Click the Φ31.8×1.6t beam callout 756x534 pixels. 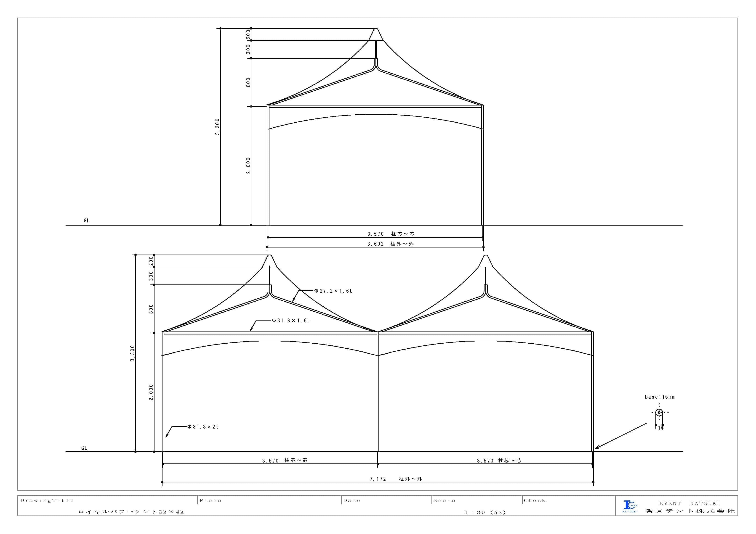tap(291, 321)
